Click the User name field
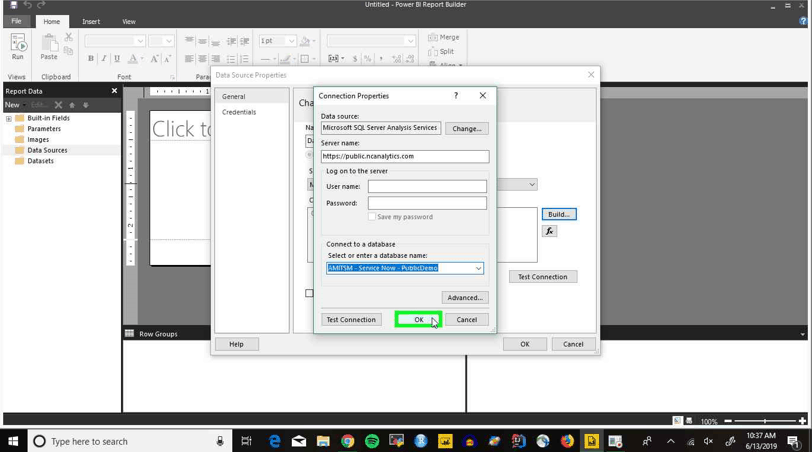The width and height of the screenshot is (812, 452). tap(427, 186)
